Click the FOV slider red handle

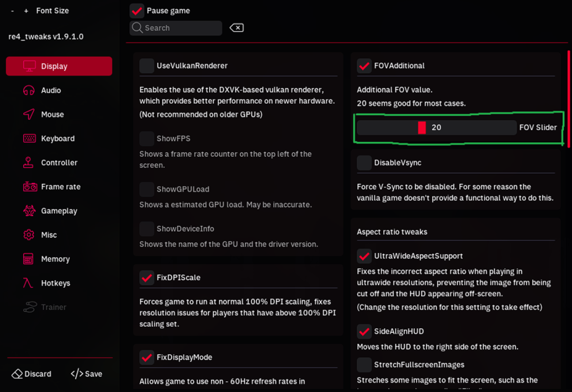click(x=422, y=127)
